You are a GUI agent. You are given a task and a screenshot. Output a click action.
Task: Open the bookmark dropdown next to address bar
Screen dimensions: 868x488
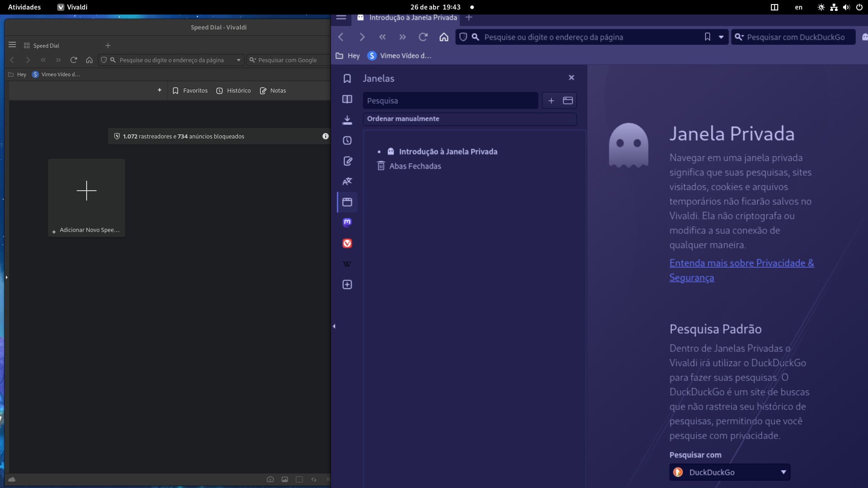(x=722, y=37)
